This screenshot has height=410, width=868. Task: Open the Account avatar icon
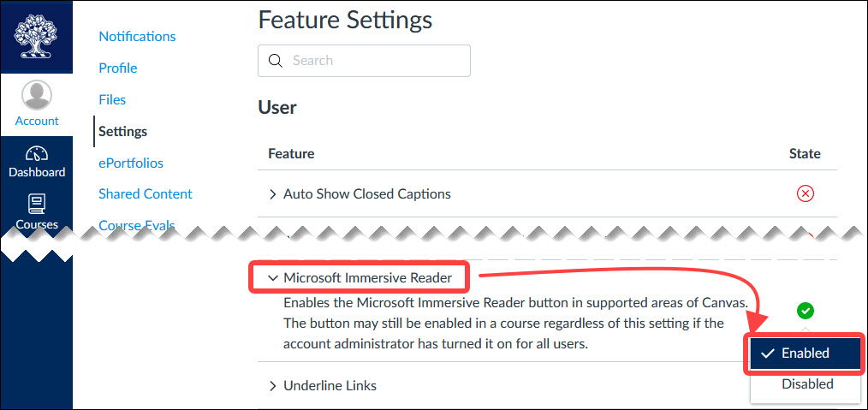click(x=37, y=95)
